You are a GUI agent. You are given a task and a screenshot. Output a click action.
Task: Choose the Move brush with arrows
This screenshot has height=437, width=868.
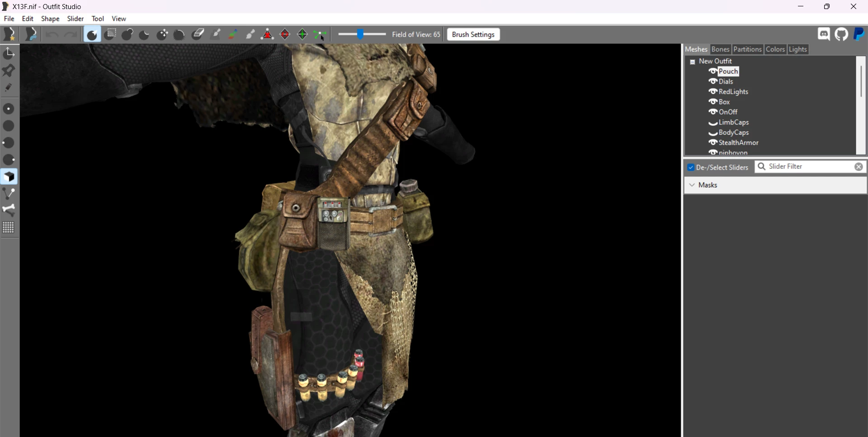point(162,34)
